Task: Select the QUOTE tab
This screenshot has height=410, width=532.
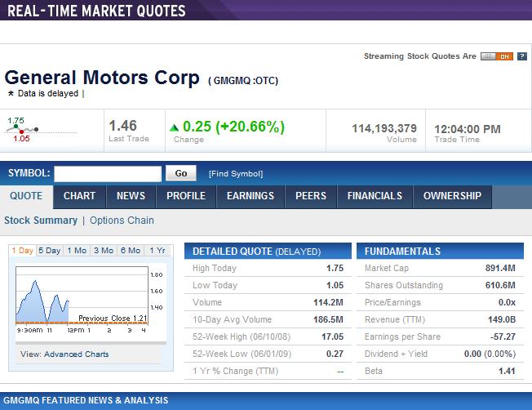Action: (26, 196)
